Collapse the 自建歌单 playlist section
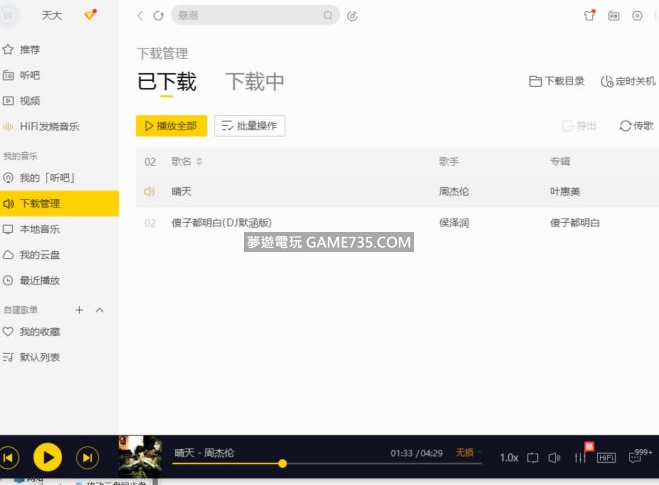The image size is (659, 485). click(x=99, y=310)
